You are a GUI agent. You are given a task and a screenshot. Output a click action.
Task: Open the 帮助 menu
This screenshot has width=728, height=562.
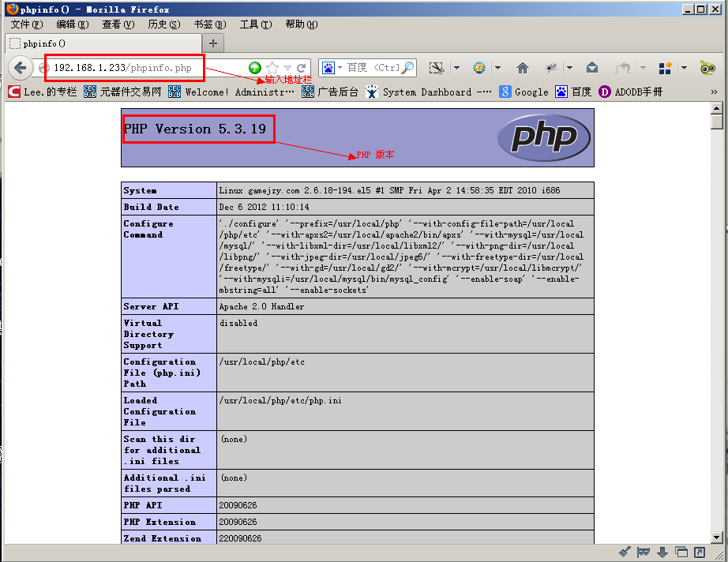pyautogui.click(x=302, y=24)
